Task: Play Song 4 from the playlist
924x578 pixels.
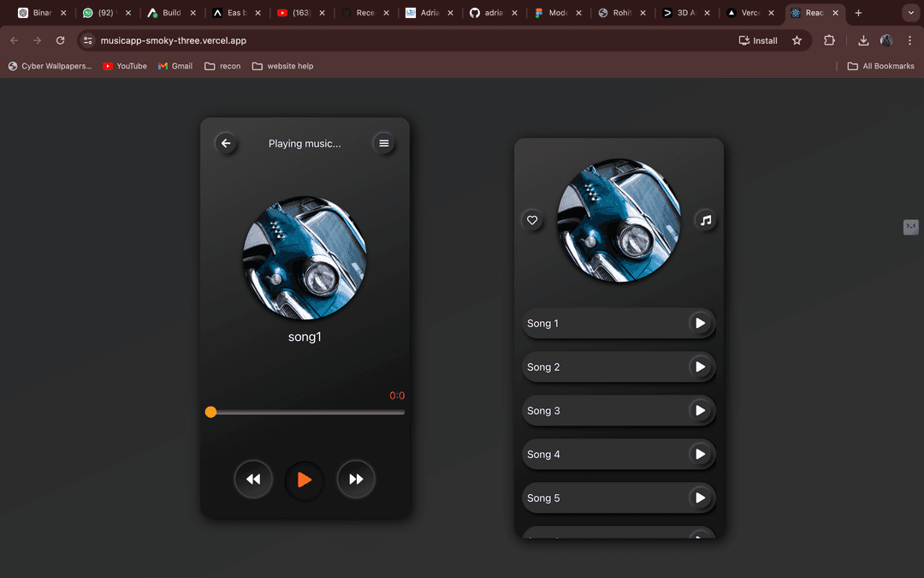Action: (701, 455)
